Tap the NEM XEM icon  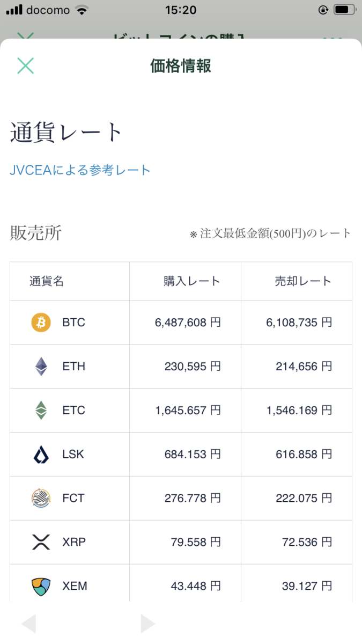(x=41, y=586)
